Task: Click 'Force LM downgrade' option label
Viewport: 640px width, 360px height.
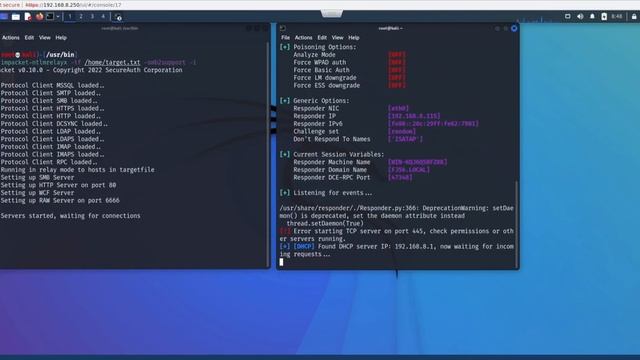Action: point(324,78)
